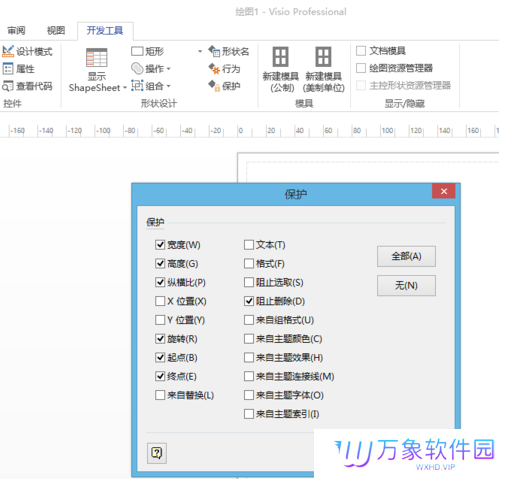Open the Properties (属性) control icon
514x479 pixels.
pos(8,69)
